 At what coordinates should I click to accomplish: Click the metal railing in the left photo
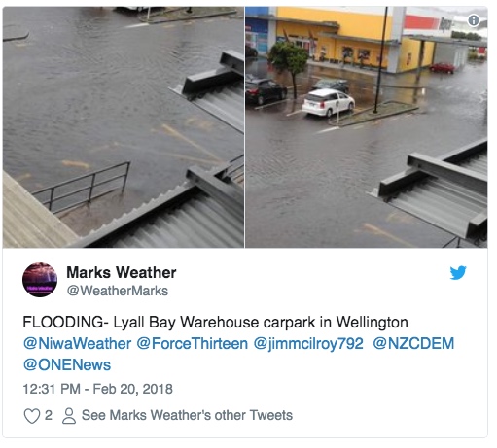pyautogui.click(x=83, y=187)
